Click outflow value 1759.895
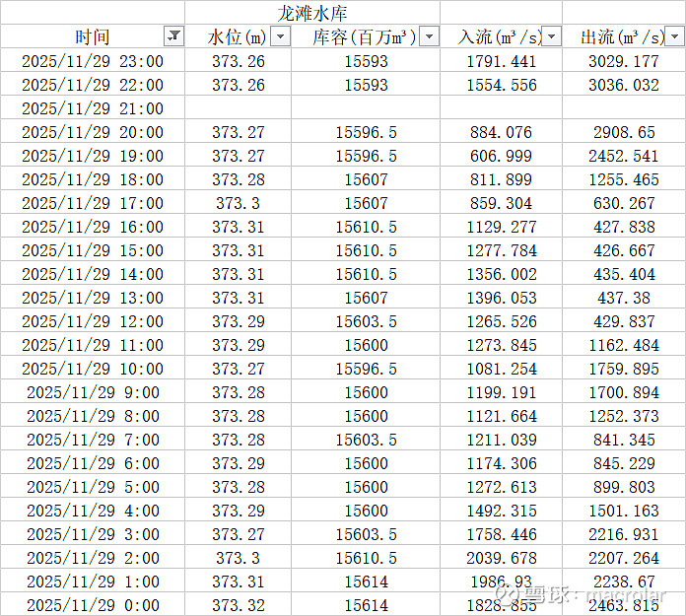686x616 pixels. coord(624,368)
